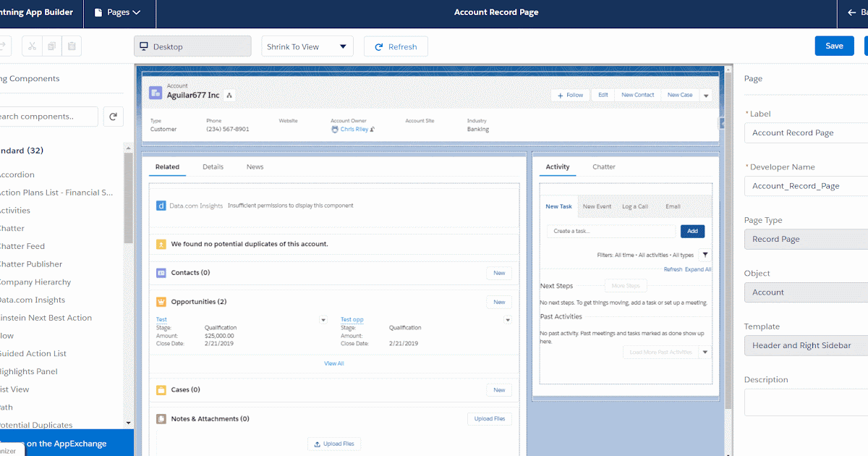This screenshot has height=456, width=868.
Task: Open the row actions arrow on the Test opportunity
Action: (x=323, y=319)
